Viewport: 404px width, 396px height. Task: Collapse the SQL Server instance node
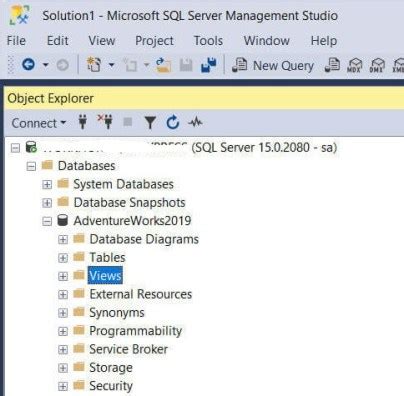pyautogui.click(x=15, y=148)
